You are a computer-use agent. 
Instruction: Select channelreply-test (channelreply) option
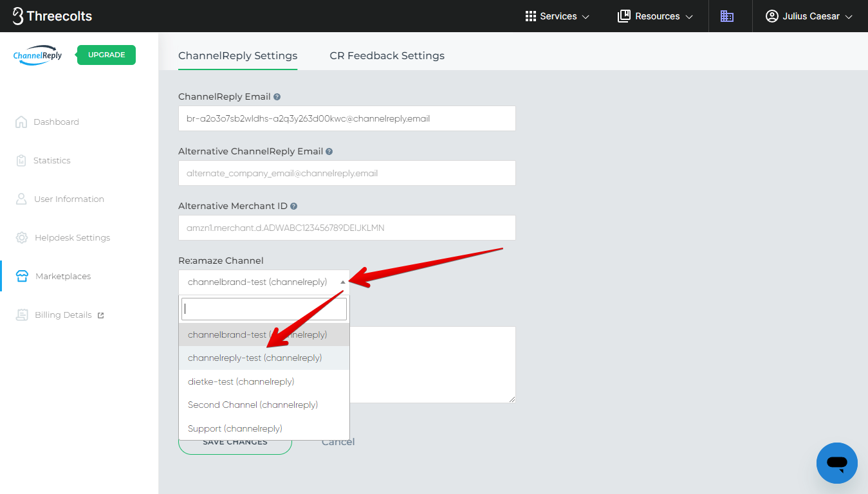[x=264, y=358]
